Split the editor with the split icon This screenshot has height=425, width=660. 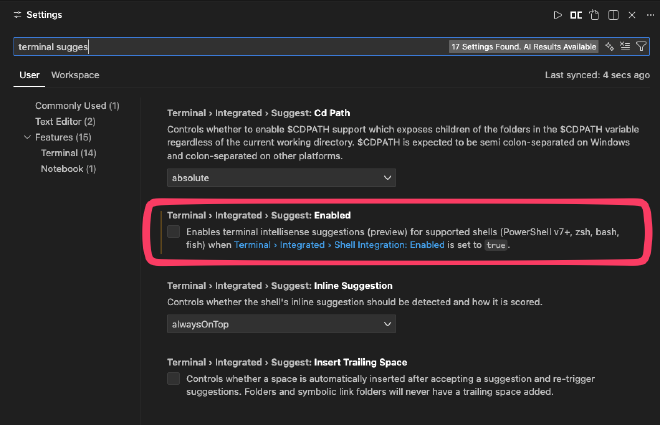pos(613,15)
